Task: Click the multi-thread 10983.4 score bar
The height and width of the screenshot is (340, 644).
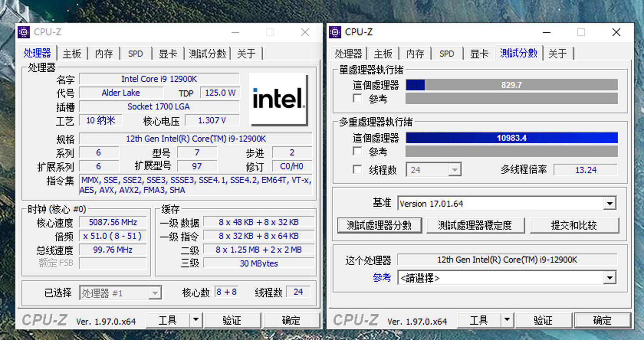Action: [512, 138]
